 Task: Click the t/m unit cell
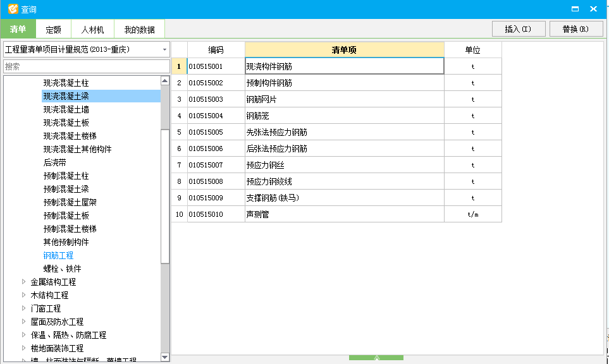pyautogui.click(x=472, y=214)
